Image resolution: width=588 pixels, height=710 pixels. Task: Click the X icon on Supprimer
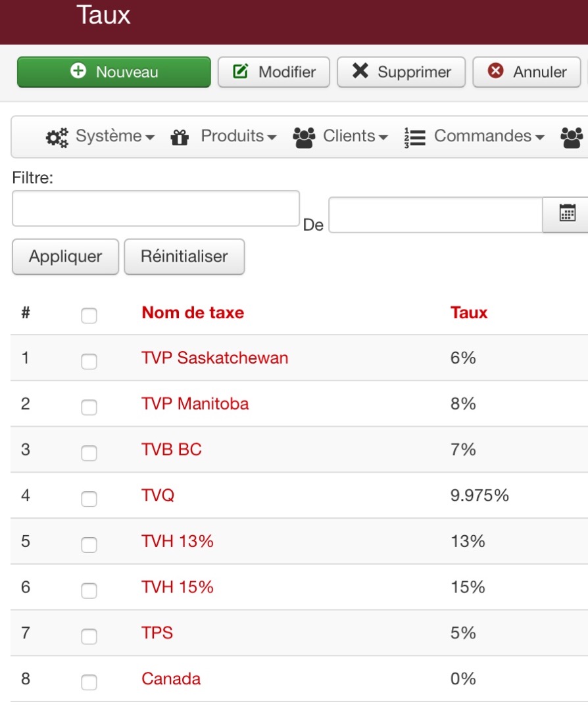click(x=360, y=71)
